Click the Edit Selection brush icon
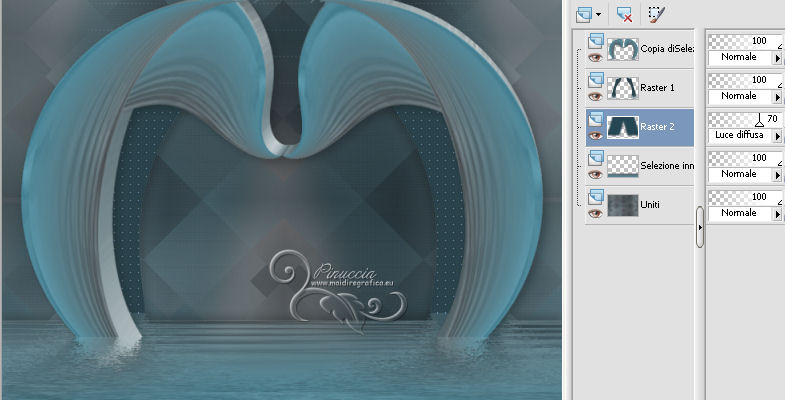The width and height of the screenshot is (785, 400). [x=656, y=15]
